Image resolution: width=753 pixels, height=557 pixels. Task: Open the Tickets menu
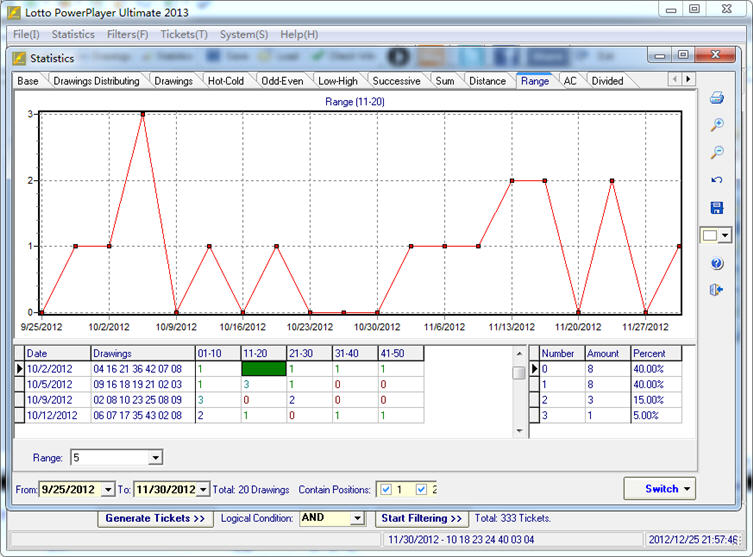pos(184,35)
